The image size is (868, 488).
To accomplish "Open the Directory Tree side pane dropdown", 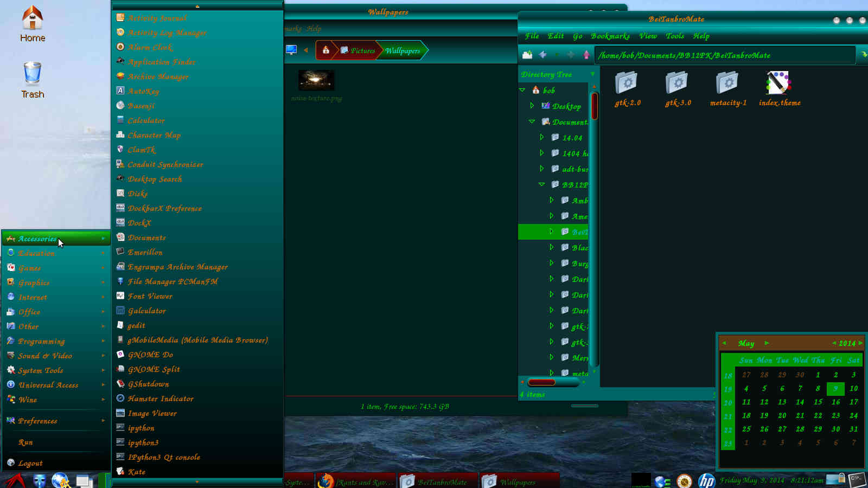I will [592, 74].
